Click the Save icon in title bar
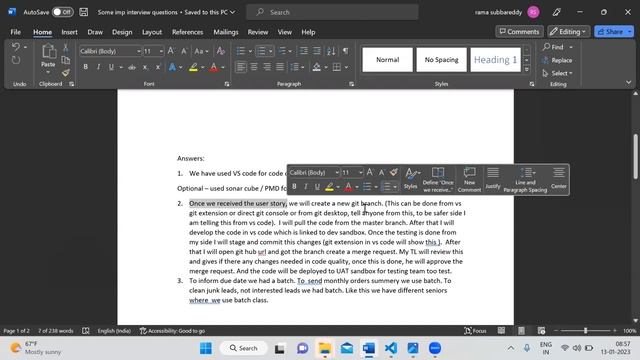The image size is (640, 360). 84,12
